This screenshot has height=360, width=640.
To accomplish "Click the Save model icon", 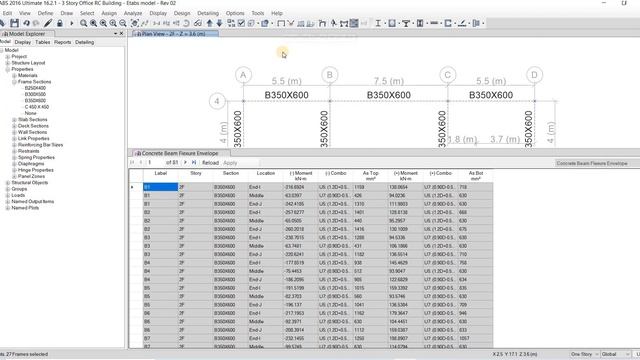I will pos(15,23).
